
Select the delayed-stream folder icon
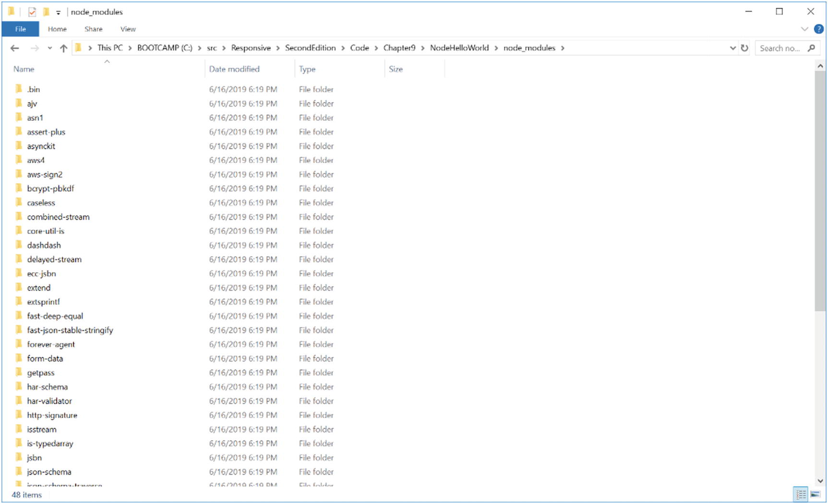tap(19, 259)
